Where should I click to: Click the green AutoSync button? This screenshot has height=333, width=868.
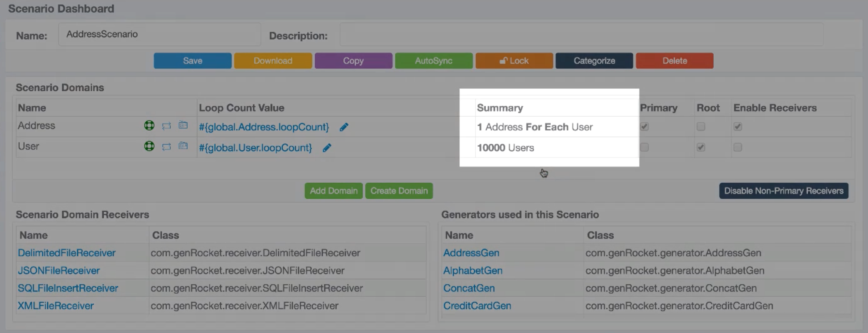coord(434,61)
